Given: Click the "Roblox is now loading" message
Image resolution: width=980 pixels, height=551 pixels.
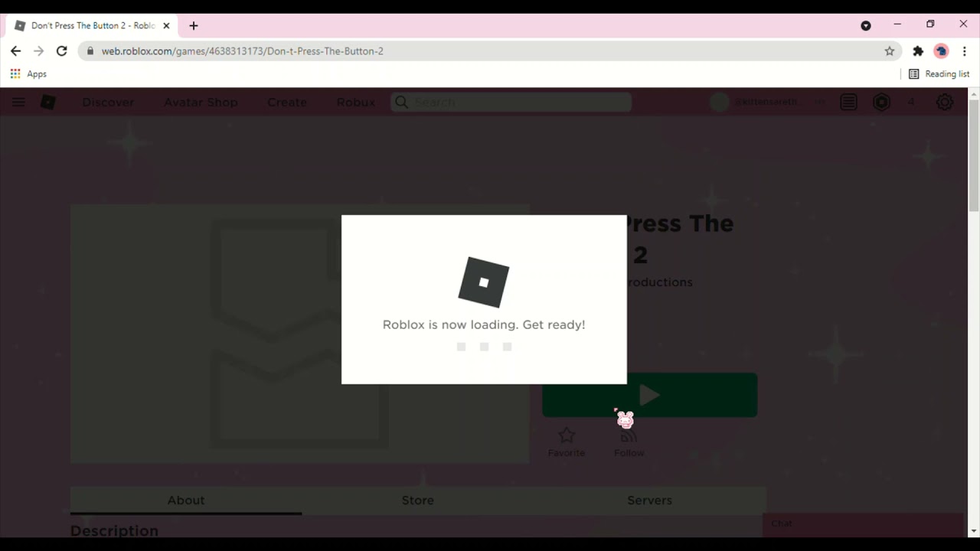Looking at the screenshot, I should 484,324.
